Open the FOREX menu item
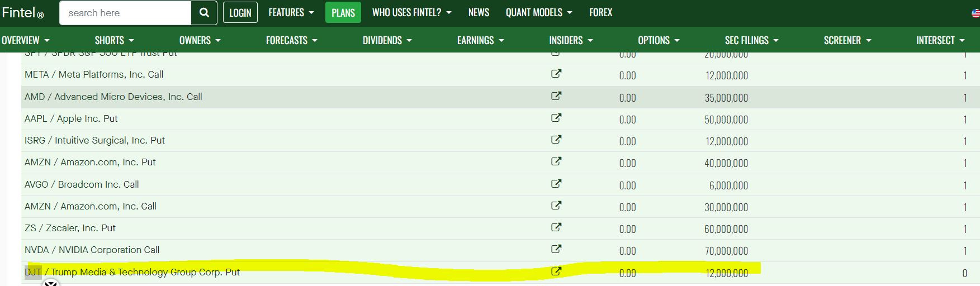Image resolution: width=980 pixels, height=286 pixels. pos(600,12)
